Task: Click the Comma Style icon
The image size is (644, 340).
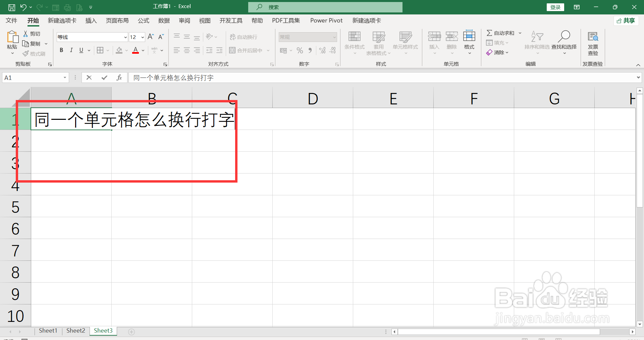Action: [310, 50]
